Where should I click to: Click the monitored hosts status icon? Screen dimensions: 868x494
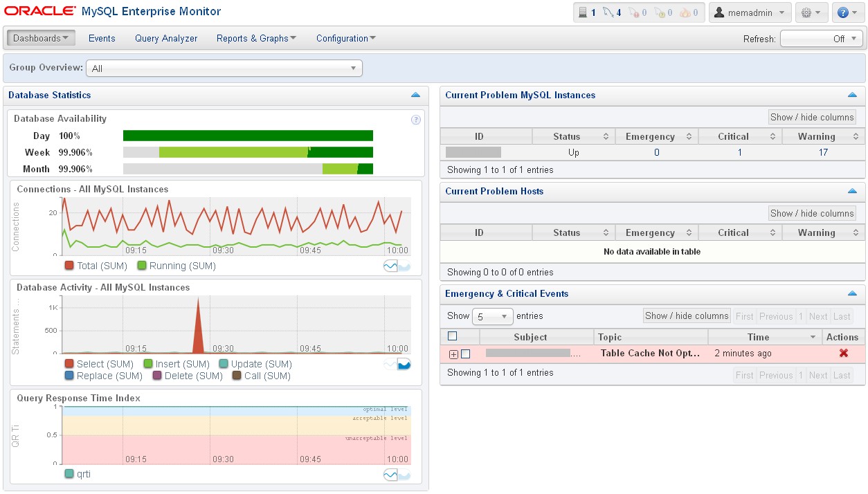pyautogui.click(x=587, y=12)
